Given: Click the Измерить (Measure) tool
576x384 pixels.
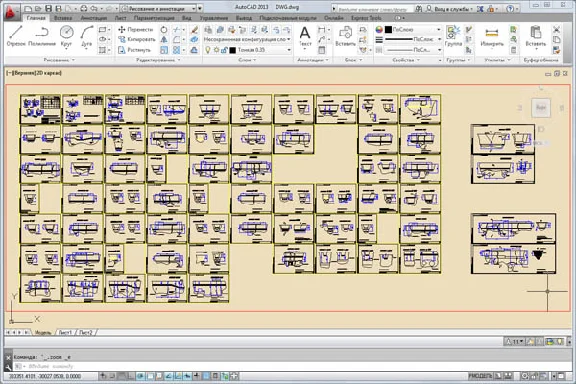Looking at the screenshot, I should tap(492, 36).
